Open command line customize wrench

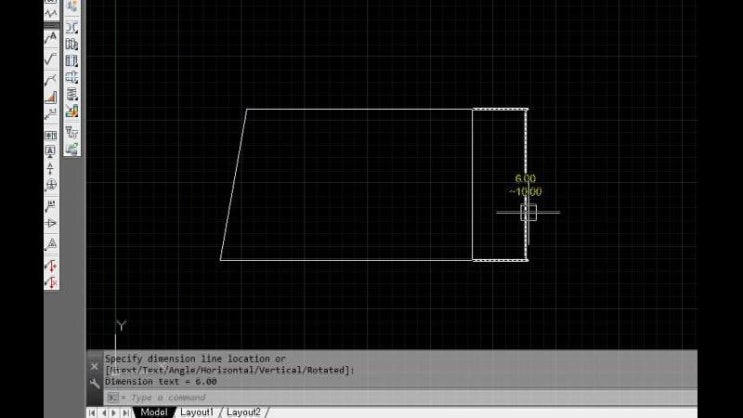(x=94, y=383)
